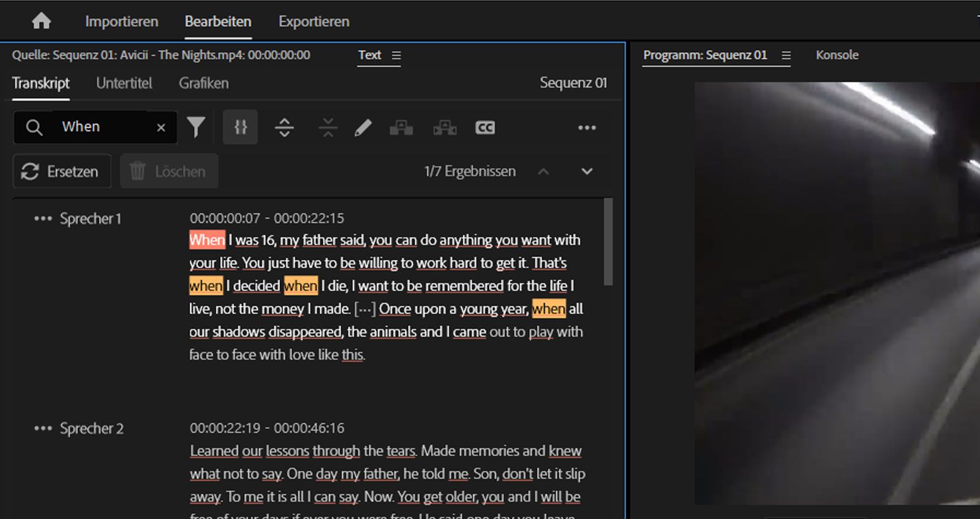Image resolution: width=980 pixels, height=519 pixels.
Task: Click the word 'remembered' in the transcript
Action: 464,286
